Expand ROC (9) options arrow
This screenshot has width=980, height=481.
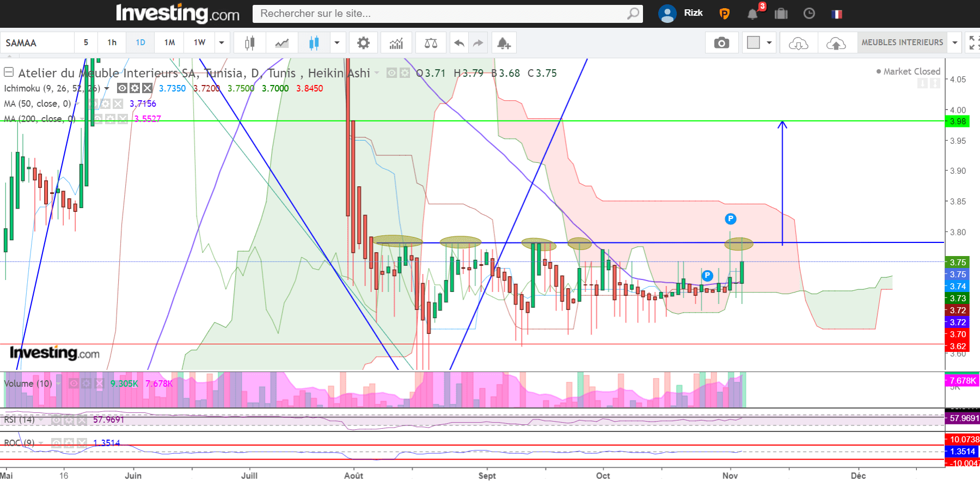tap(41, 443)
